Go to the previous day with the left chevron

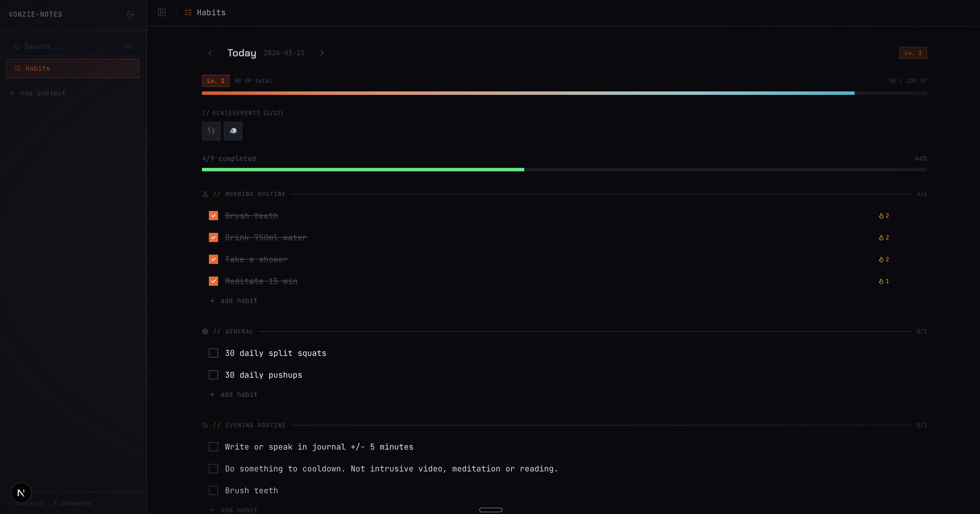point(210,53)
